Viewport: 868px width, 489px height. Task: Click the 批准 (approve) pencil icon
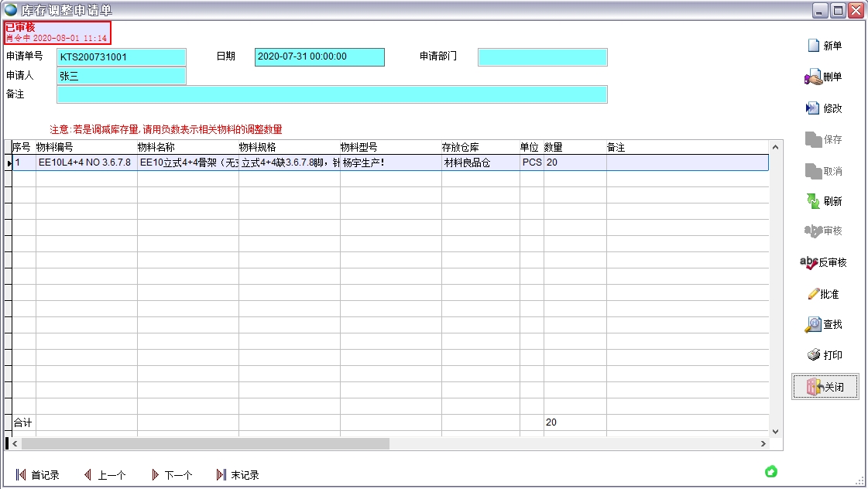813,294
